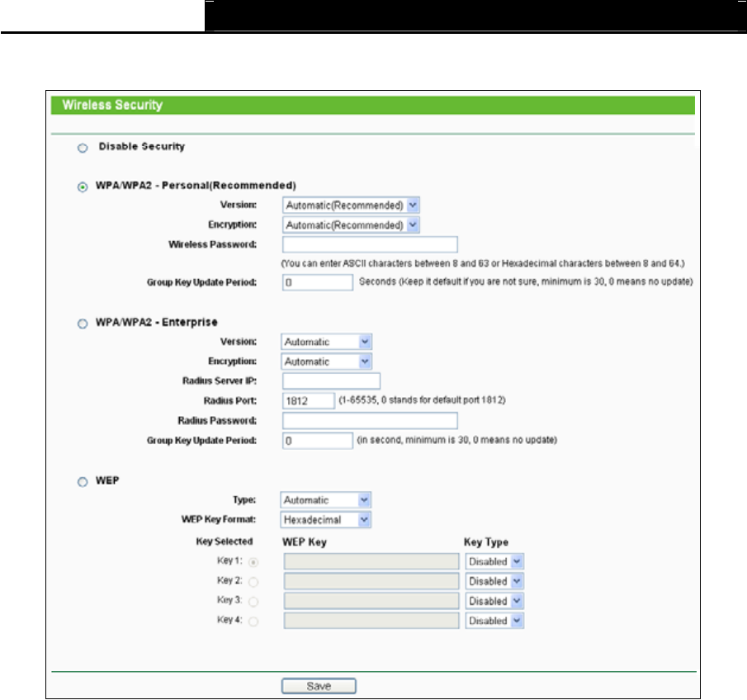Image resolution: width=747 pixels, height=700 pixels.
Task: Click the '(1-65535, 0 stands for default port 1812)' note
Action: (x=422, y=400)
